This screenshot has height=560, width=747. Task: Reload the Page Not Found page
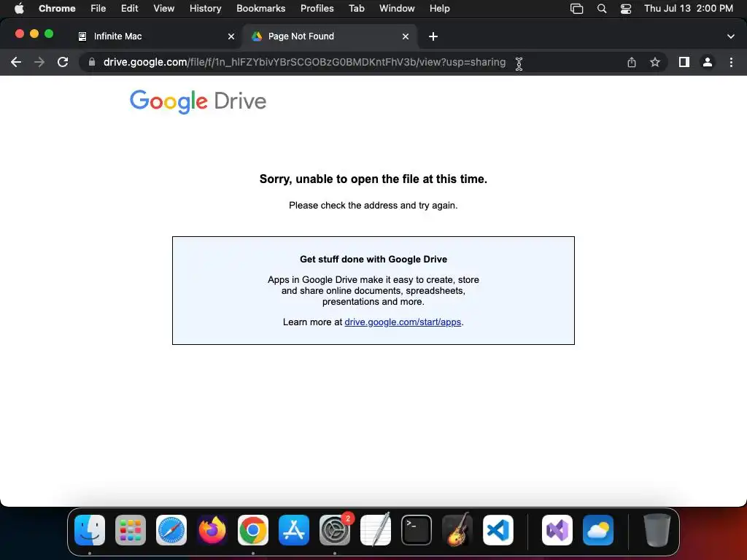[x=63, y=63]
